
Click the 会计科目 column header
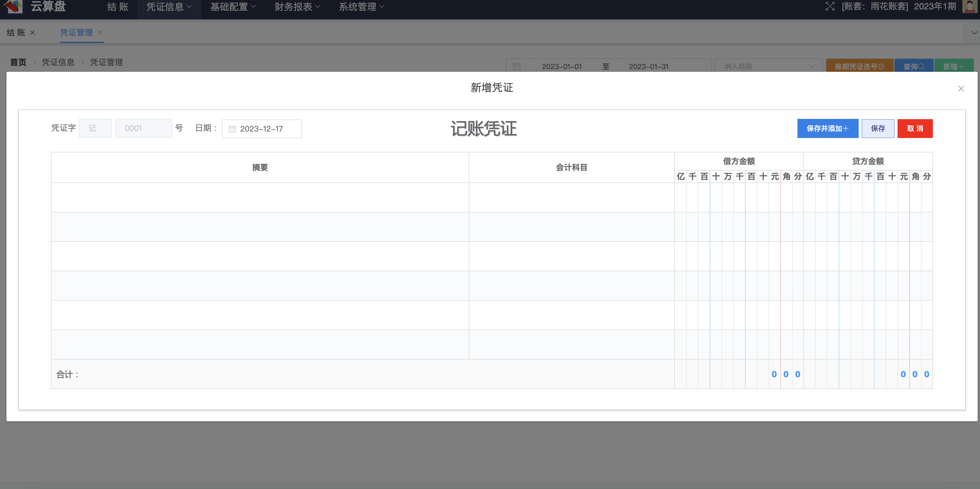[572, 168]
